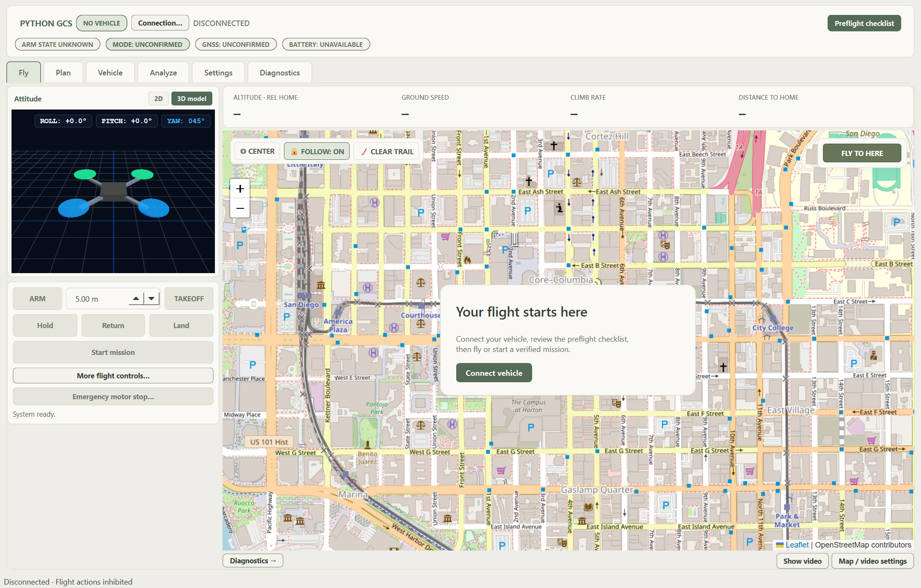Viewport: 921px width, 588px height.
Task: Switch attitude view to 3D model
Action: pos(192,98)
